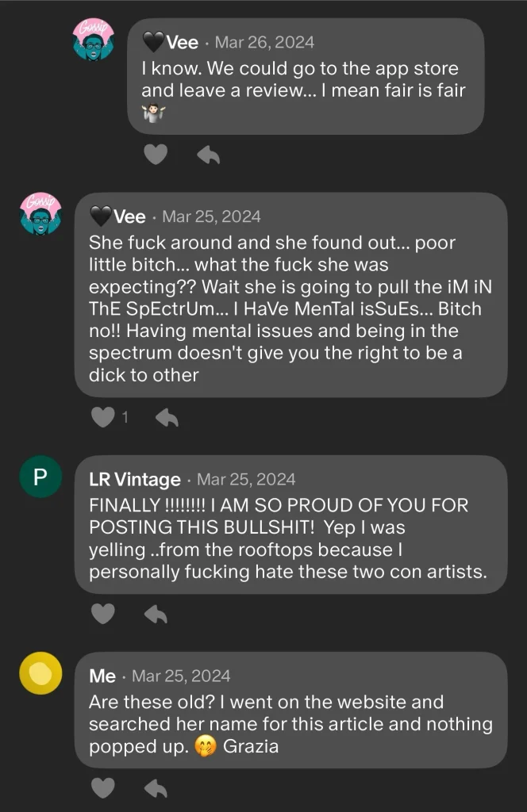
Task: Reply to the comment by Me
Action: click(x=156, y=787)
